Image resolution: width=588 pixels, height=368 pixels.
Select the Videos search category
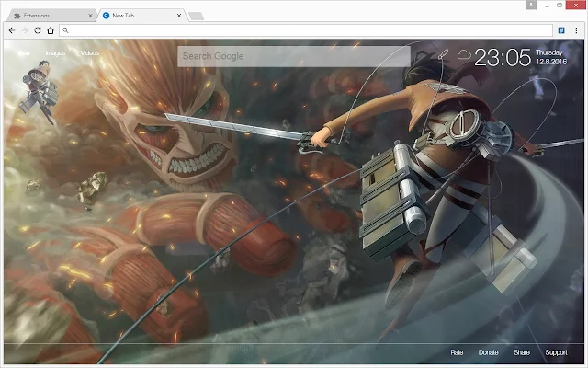coord(90,53)
